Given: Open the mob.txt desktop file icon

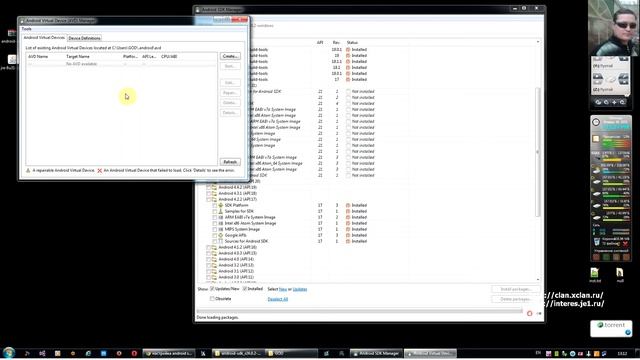Looking at the screenshot, I should pyautogui.click(x=595, y=275).
